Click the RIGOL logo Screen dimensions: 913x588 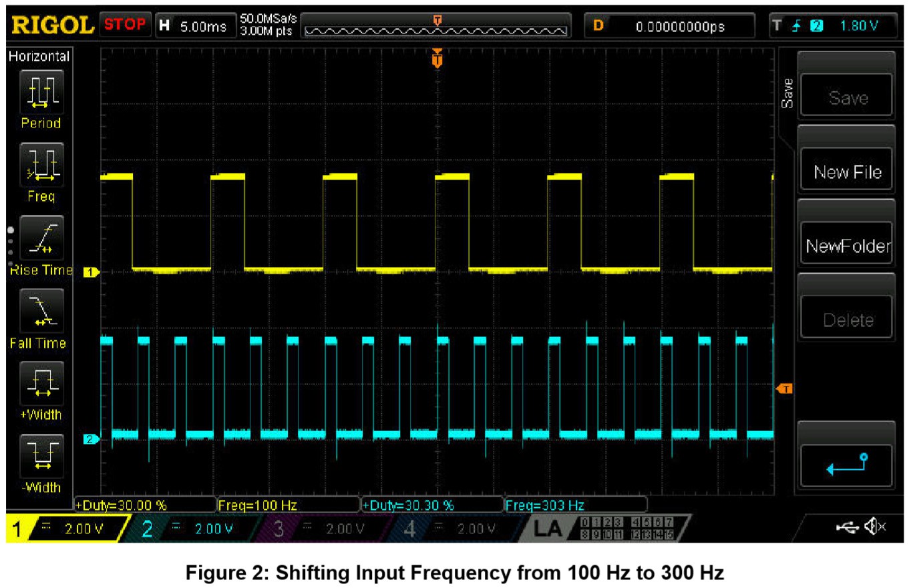(52, 25)
